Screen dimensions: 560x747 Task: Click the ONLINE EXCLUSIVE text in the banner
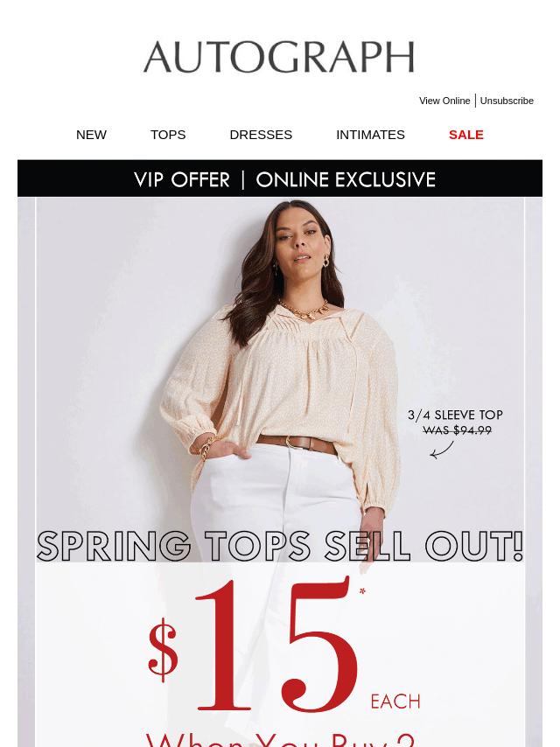[x=346, y=179]
